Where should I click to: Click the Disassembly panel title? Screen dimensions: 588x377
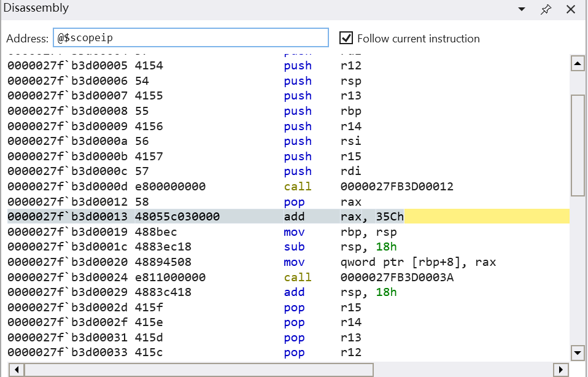coord(36,9)
